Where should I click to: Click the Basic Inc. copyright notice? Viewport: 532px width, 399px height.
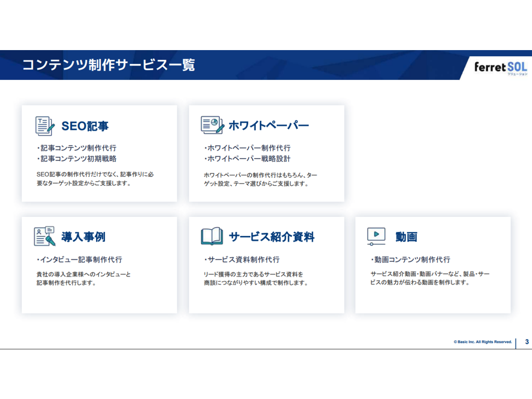click(482, 342)
